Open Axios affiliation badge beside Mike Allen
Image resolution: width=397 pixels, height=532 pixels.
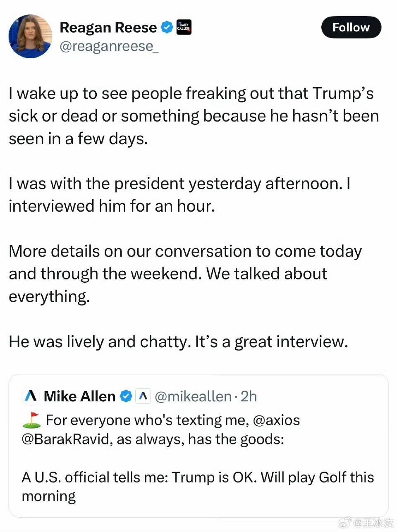click(143, 396)
